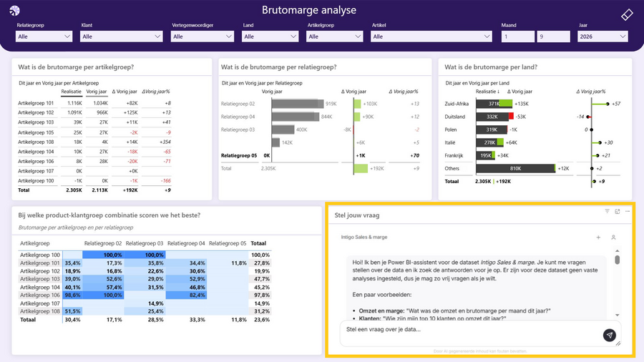Click the Frankrijk country label
The height and width of the screenshot is (362, 644).
454,155
